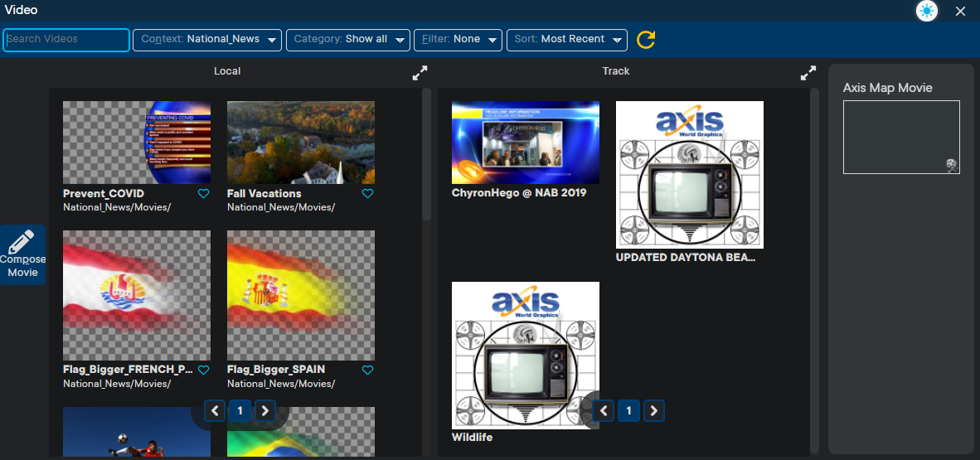This screenshot has height=460, width=980.
Task: Click the yellow refresh icon
Action: (x=646, y=40)
